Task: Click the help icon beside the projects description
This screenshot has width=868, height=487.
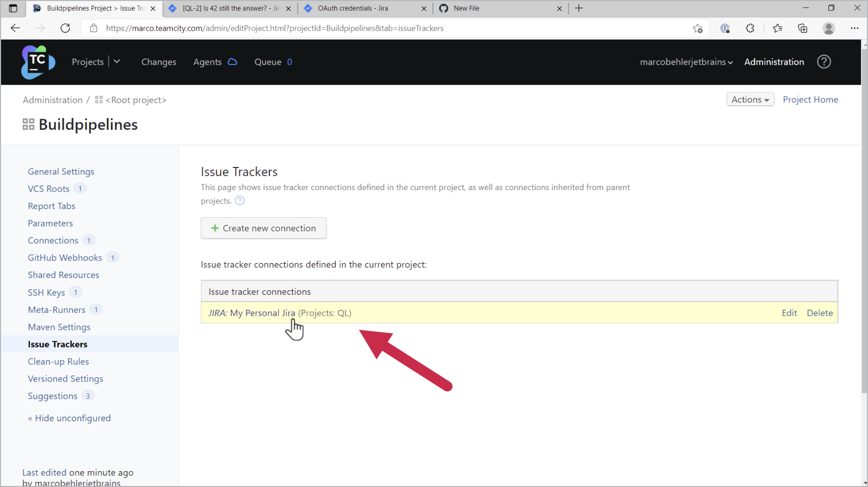Action: coord(240,200)
